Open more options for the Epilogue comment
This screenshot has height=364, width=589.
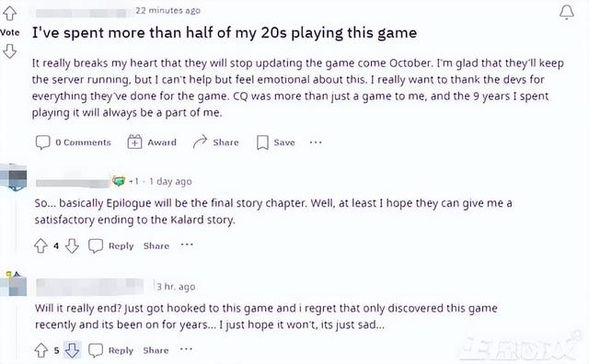click(187, 245)
